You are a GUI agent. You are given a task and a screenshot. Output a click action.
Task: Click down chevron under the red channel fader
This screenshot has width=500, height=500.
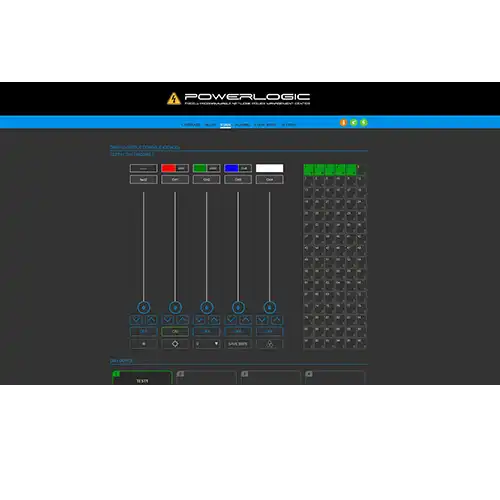pyautogui.click(x=168, y=320)
